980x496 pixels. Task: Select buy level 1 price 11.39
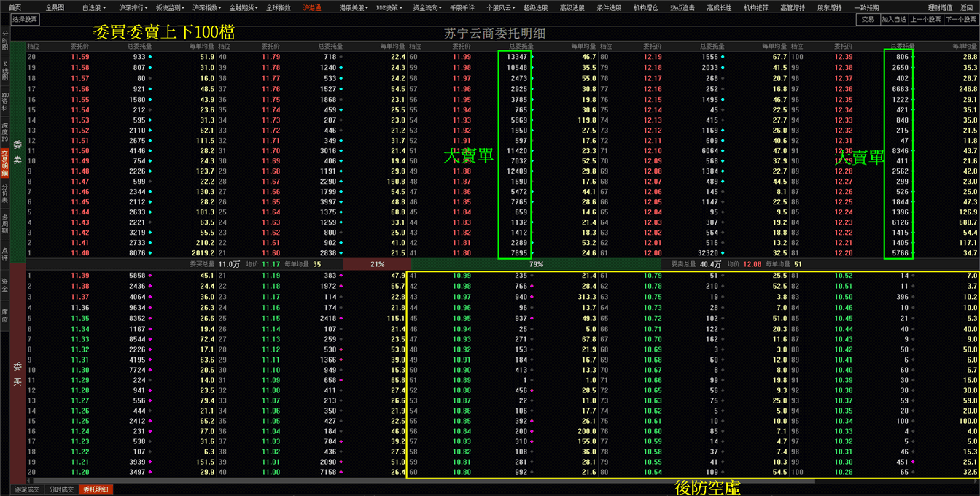pyautogui.click(x=80, y=275)
